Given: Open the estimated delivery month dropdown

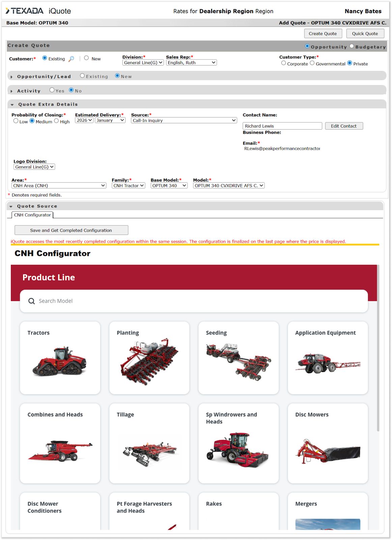Looking at the screenshot, I should click(110, 120).
